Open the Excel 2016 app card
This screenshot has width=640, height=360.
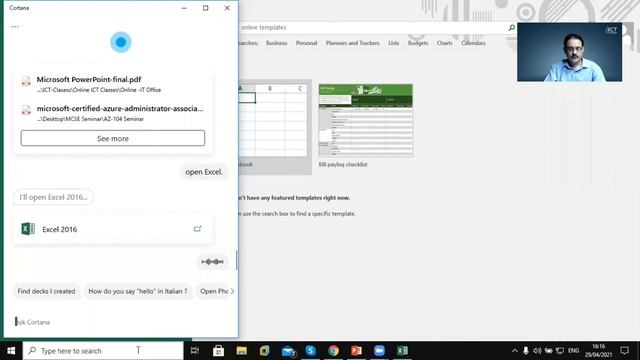pyautogui.click(x=113, y=229)
